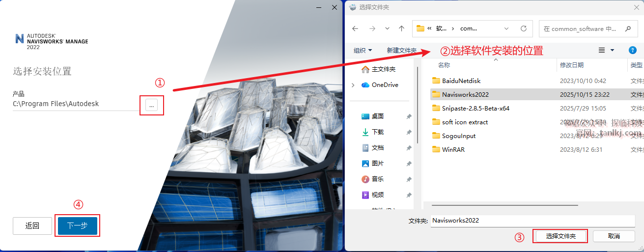Click the '软...' breadcrumb segment
The height and width of the screenshot is (252, 644).
pos(442,28)
